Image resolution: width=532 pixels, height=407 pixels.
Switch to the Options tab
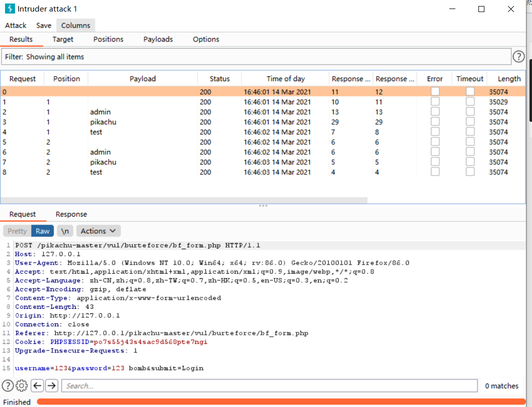coord(206,40)
